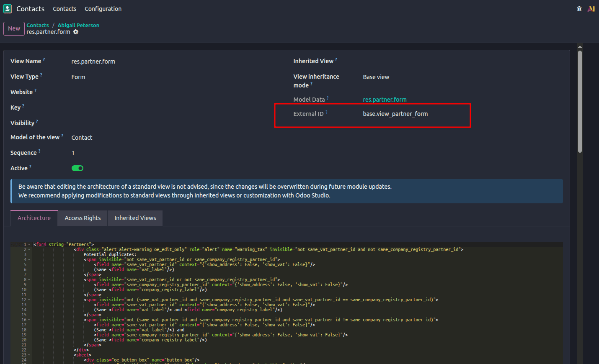The image size is (599, 364).
Task: Click the help icon beside View inheritance mode
Action: (311, 83)
